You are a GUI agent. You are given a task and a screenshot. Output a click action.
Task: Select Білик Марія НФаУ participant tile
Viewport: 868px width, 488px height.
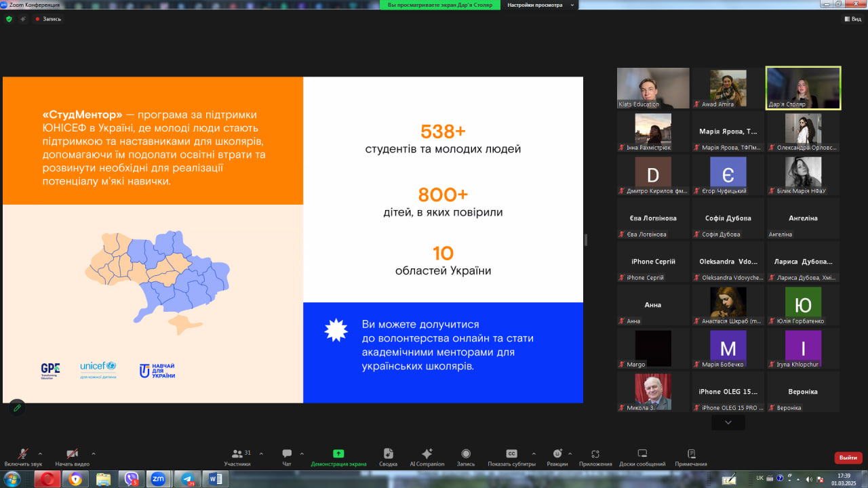(803, 175)
